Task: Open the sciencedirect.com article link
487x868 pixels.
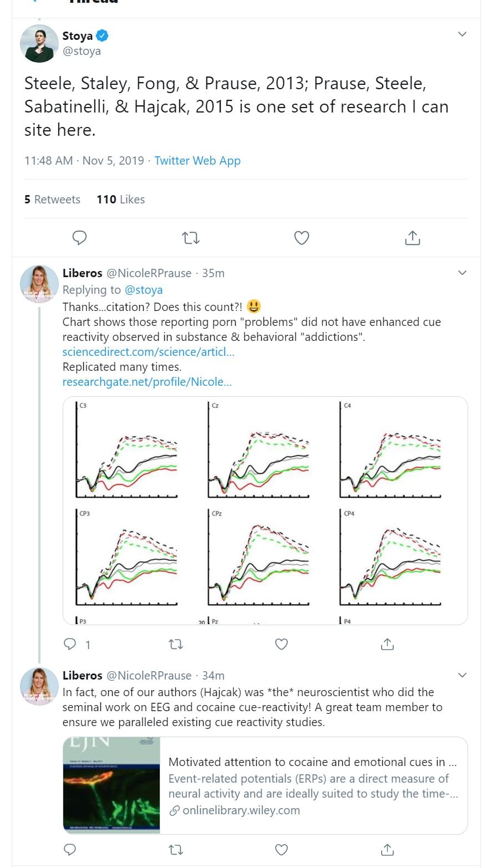Action: pos(148,352)
